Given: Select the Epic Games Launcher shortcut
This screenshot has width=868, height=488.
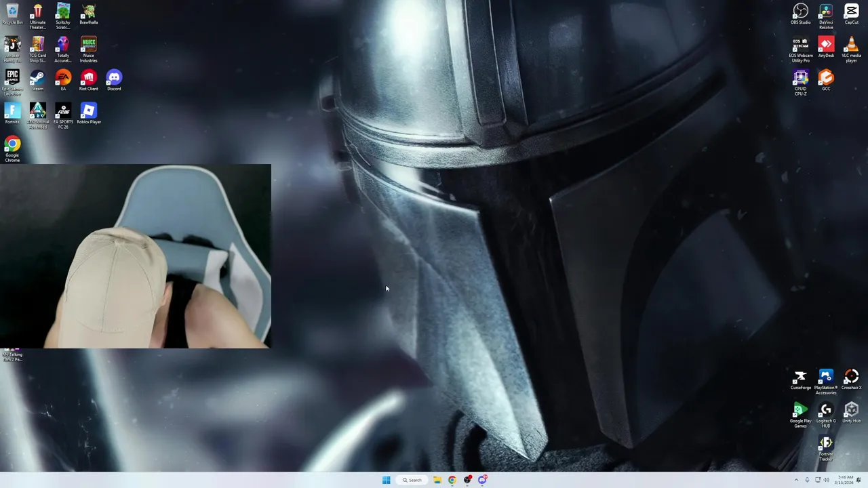Looking at the screenshot, I should click(12, 83).
